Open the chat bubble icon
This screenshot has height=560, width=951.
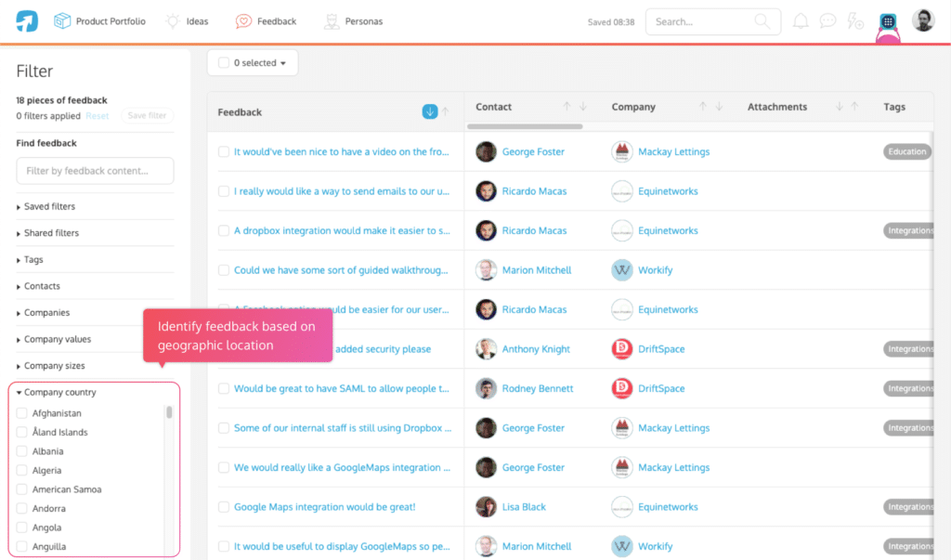[827, 21]
